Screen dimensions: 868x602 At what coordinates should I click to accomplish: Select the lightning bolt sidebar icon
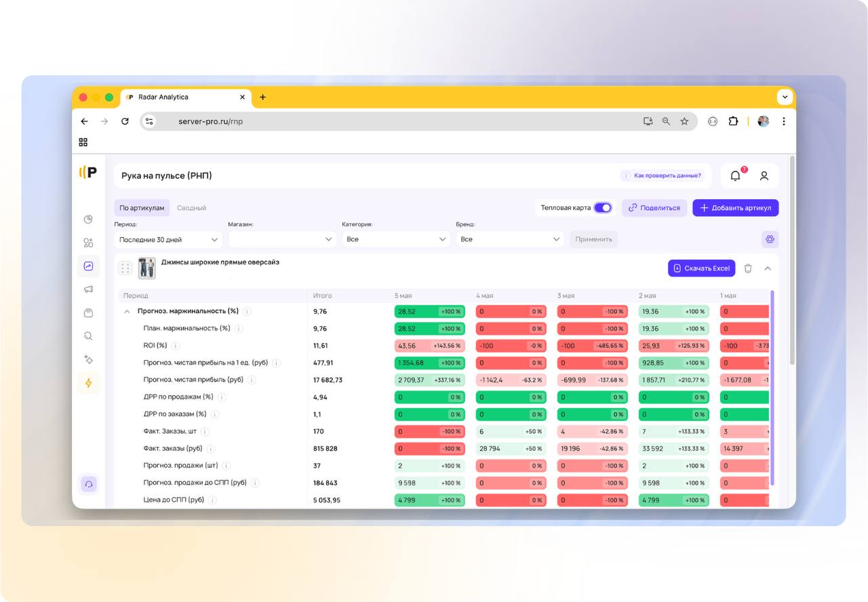coord(88,383)
